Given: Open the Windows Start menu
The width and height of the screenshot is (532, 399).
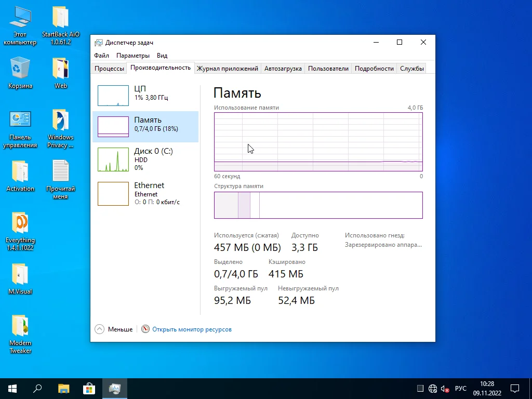Looking at the screenshot, I should click(x=12, y=389).
